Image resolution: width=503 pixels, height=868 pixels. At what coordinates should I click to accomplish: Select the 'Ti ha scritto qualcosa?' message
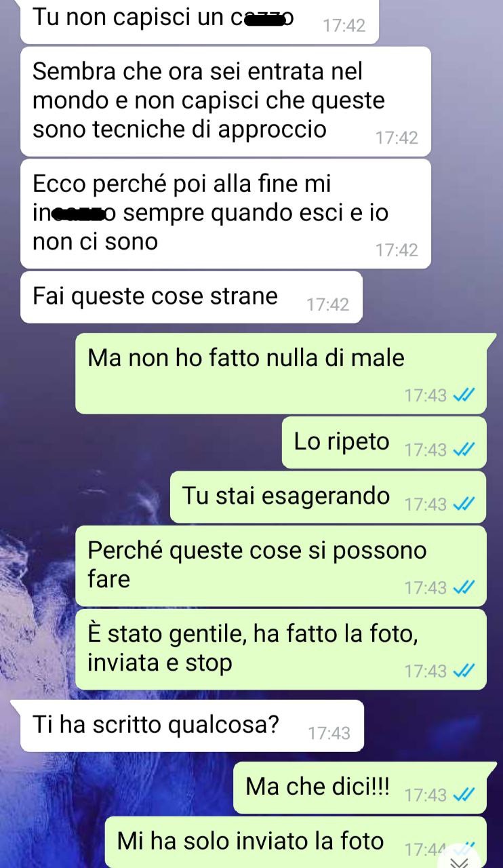pyautogui.click(x=192, y=726)
